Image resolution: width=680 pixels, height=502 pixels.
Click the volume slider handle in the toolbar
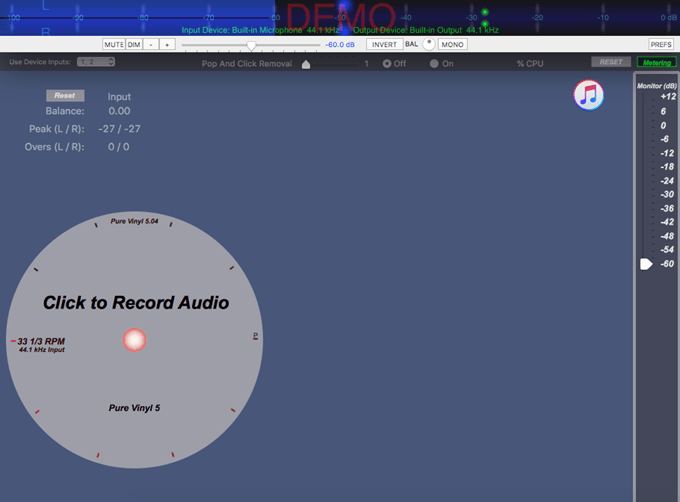tap(251, 45)
